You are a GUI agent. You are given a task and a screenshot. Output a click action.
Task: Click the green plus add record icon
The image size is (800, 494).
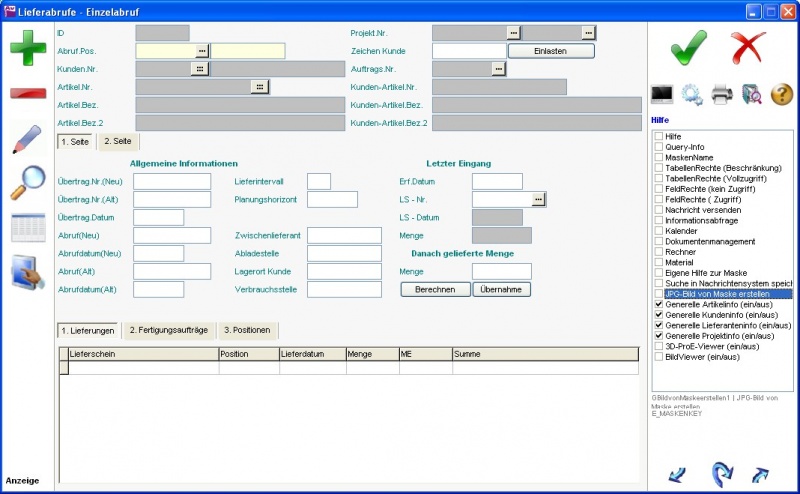point(28,48)
